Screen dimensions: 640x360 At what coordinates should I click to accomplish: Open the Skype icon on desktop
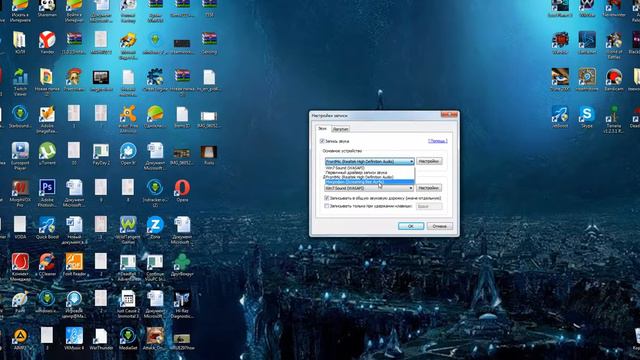[x=587, y=114]
